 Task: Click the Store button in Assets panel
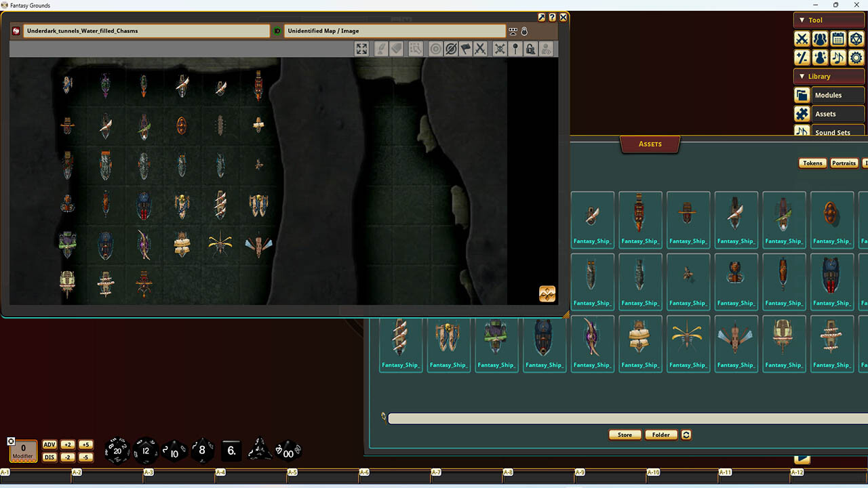coord(624,434)
